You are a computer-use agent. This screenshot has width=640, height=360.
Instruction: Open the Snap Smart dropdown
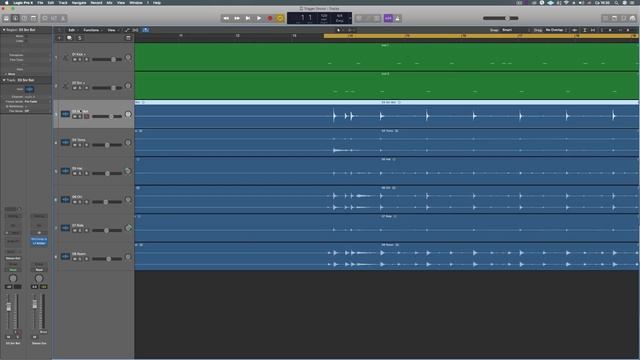tap(516, 30)
